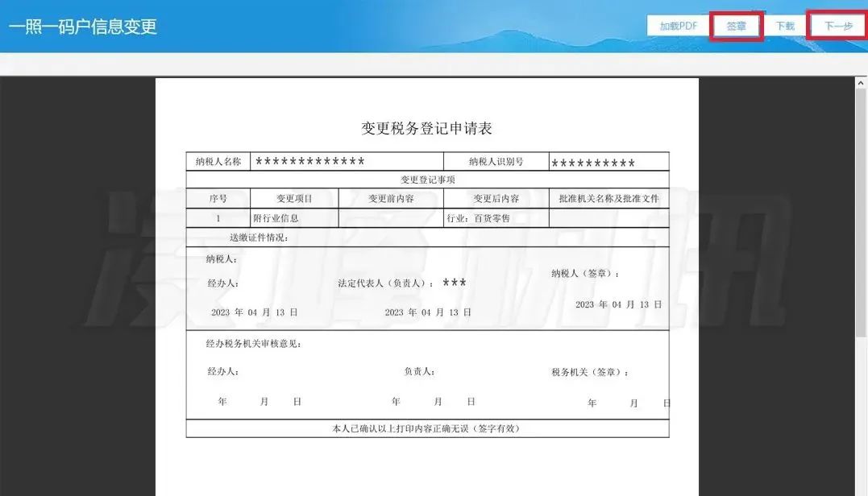The width and height of the screenshot is (868, 496).
Task: Click the form heading 变更税务登记申请表
Action: pyautogui.click(x=427, y=128)
